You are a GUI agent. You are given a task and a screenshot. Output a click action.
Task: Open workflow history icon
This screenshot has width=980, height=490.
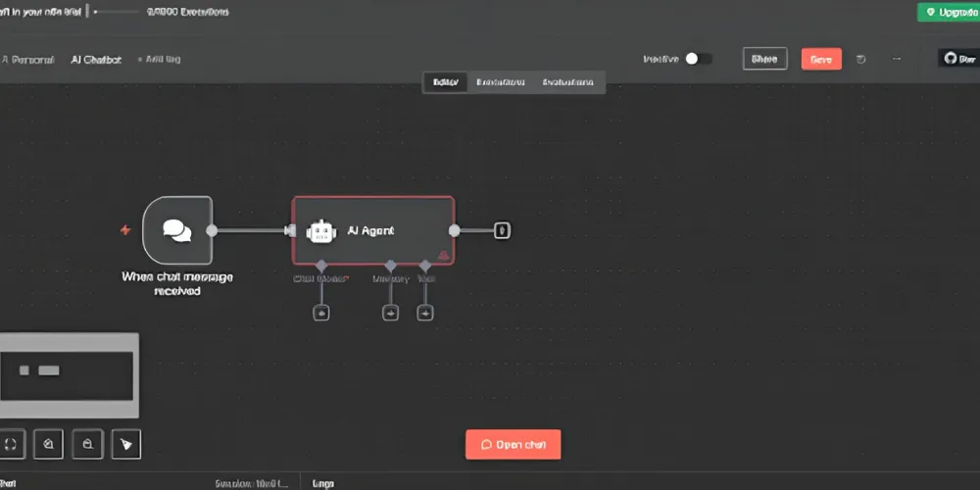[861, 59]
